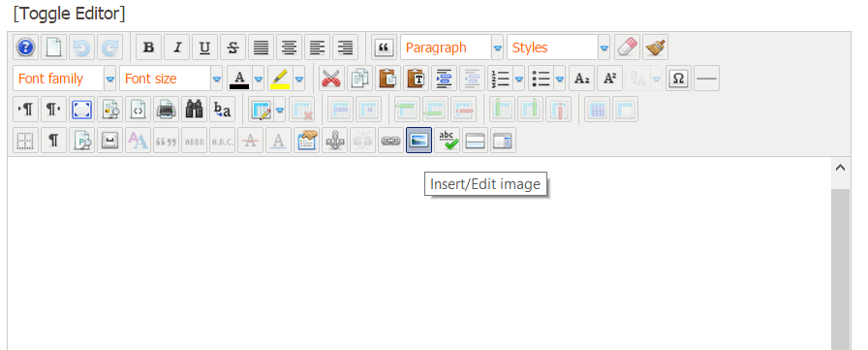Click the Subscript icon
Screen dimensions: 868x350
pyautogui.click(x=581, y=79)
